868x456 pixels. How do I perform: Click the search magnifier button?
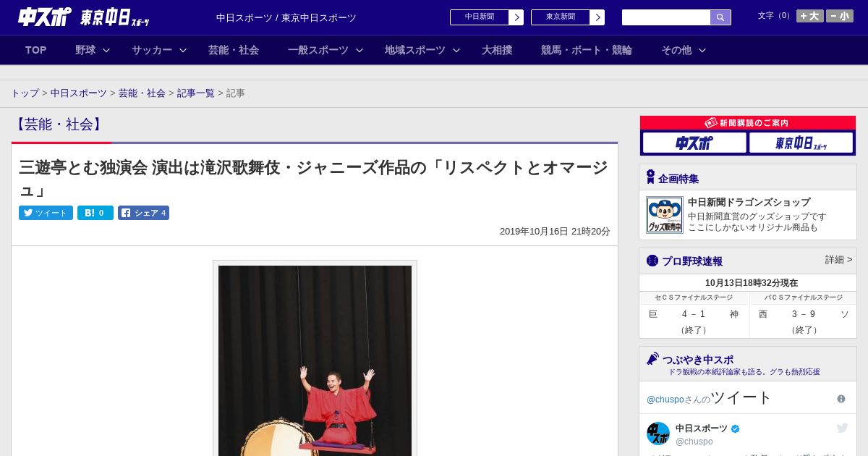[720, 17]
